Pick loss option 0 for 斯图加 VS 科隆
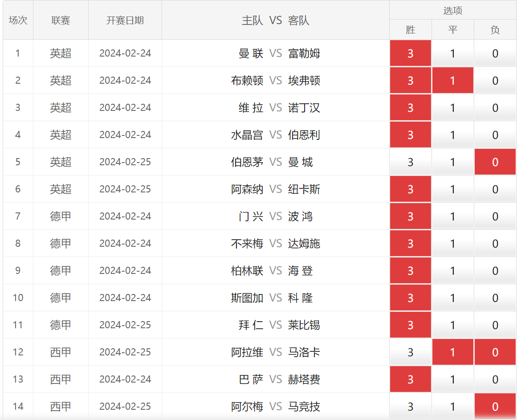The image size is (517, 420). 495,298
